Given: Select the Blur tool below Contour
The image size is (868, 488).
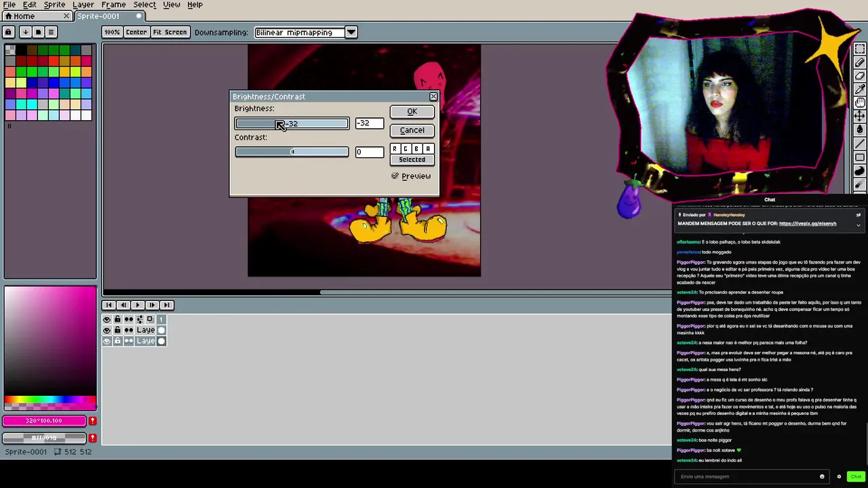Looking at the screenshot, I should 860,184.
